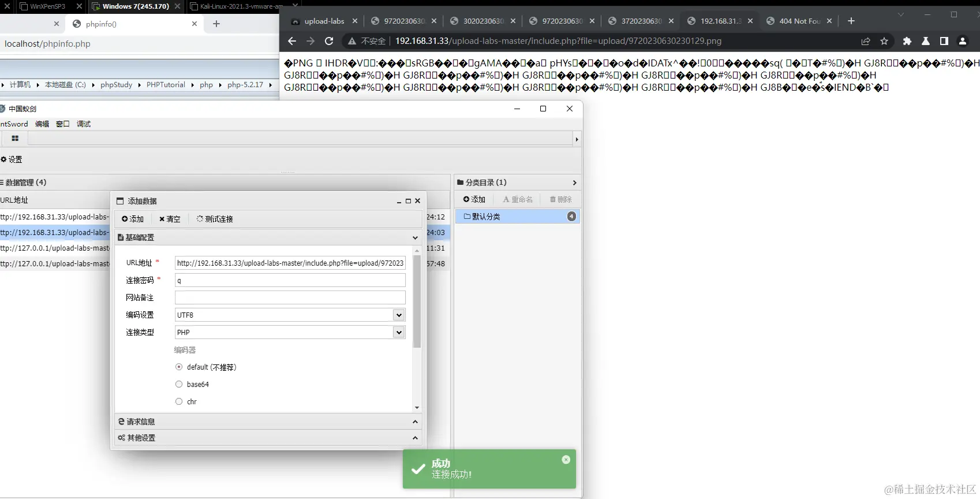Image resolution: width=980 pixels, height=499 pixels.
Task: Open the 设置 settings gear
Action: point(12,159)
